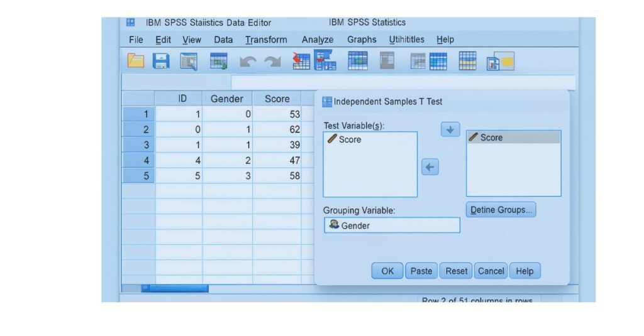Image resolution: width=644 pixels, height=336 pixels.
Task: Open the View menu
Action: (x=192, y=40)
